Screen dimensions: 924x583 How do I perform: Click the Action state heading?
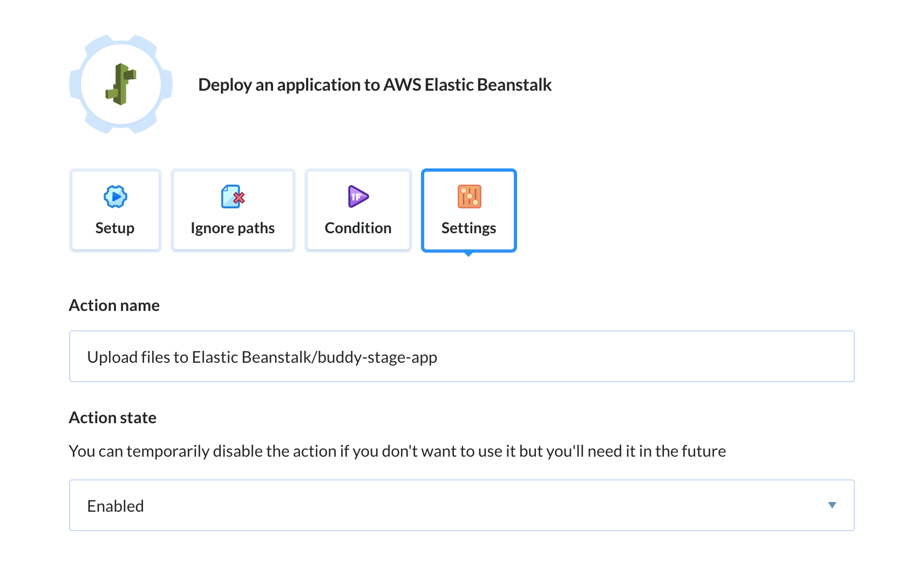pos(112,418)
